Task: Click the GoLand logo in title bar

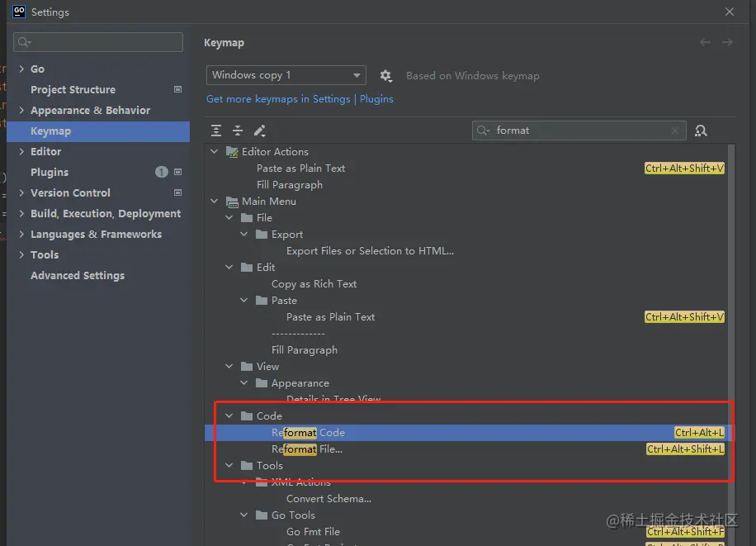Action: pyautogui.click(x=18, y=12)
